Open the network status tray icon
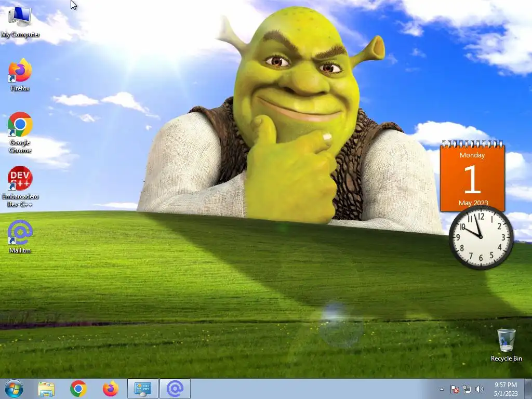 click(467, 389)
